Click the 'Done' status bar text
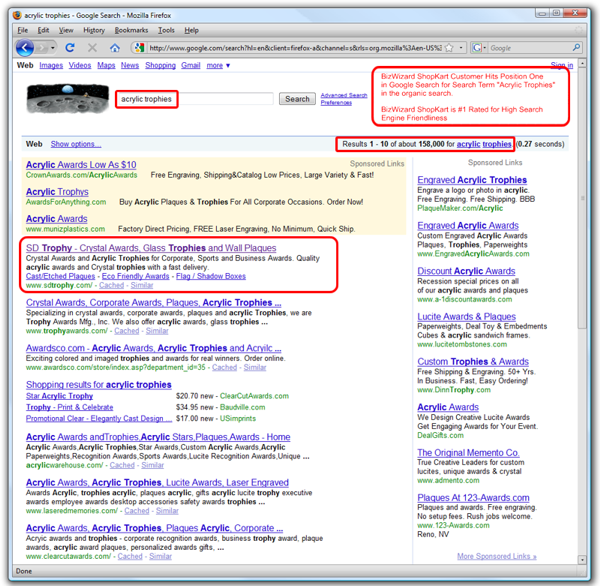 pos(24,571)
